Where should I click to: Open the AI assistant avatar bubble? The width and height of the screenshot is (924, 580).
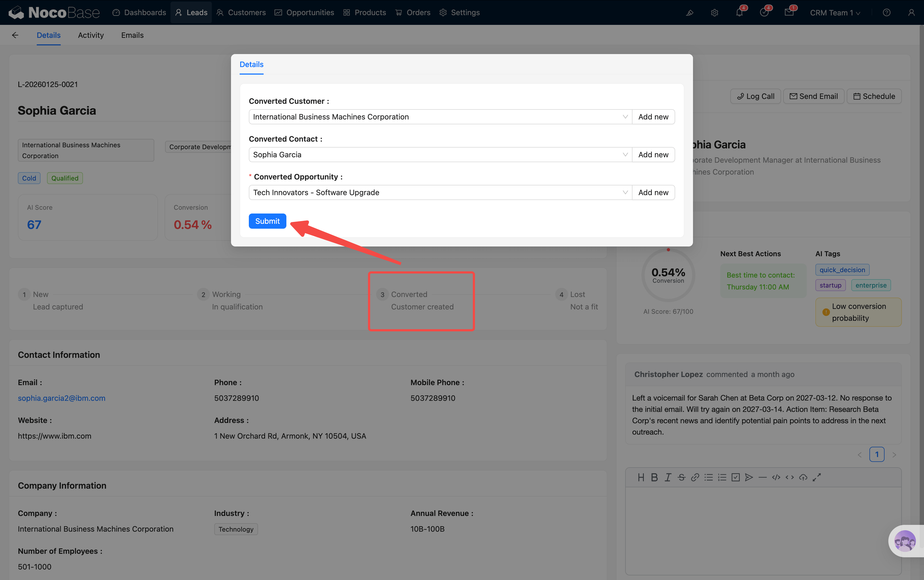[905, 541]
